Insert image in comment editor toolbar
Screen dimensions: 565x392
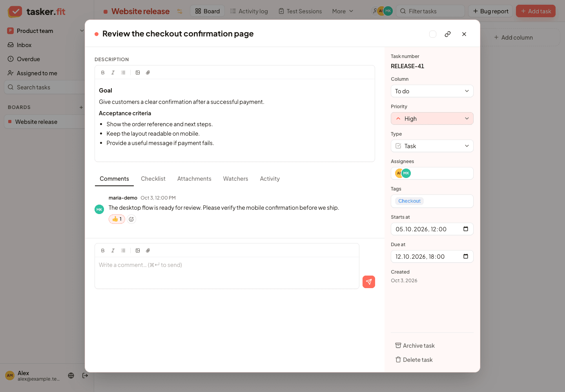[x=138, y=250]
